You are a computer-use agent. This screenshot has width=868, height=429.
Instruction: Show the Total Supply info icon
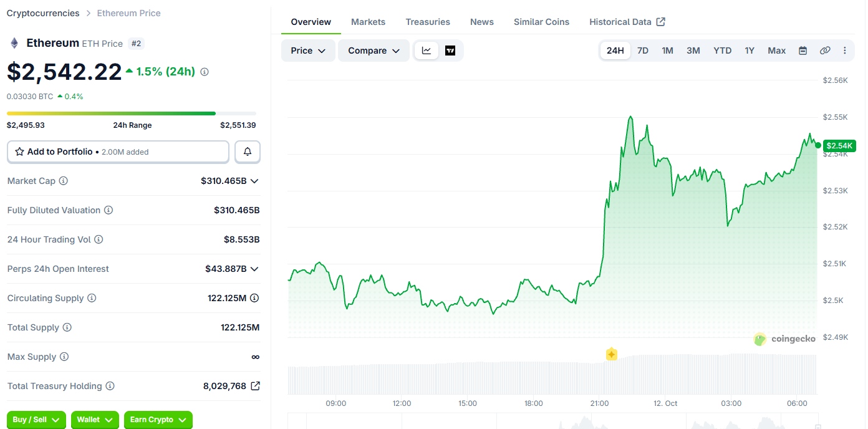click(x=67, y=327)
